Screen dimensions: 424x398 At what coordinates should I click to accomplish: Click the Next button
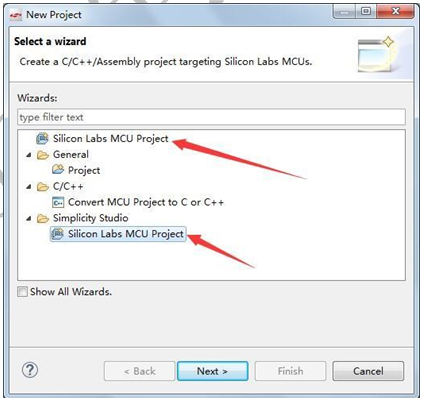pyautogui.click(x=213, y=371)
